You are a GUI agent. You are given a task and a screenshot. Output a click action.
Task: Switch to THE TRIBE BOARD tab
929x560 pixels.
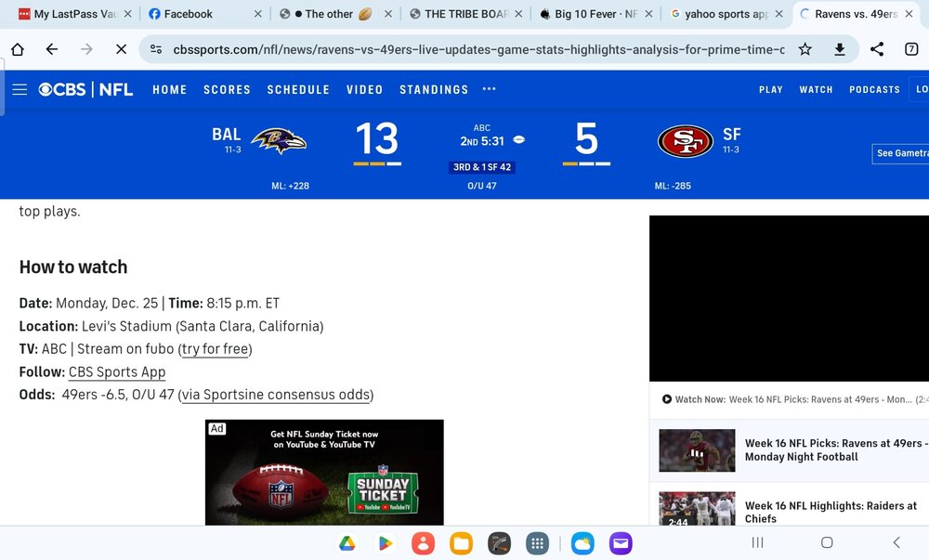pos(464,14)
